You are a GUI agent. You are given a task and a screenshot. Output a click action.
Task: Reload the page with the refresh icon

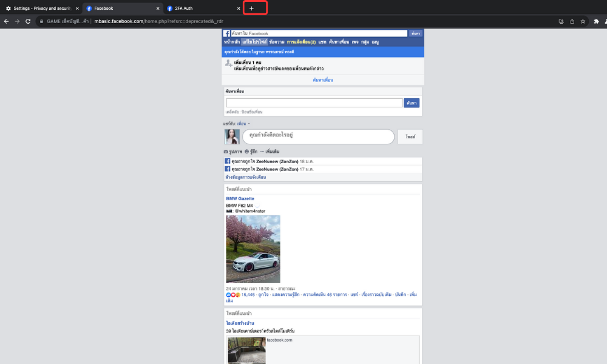click(x=28, y=21)
